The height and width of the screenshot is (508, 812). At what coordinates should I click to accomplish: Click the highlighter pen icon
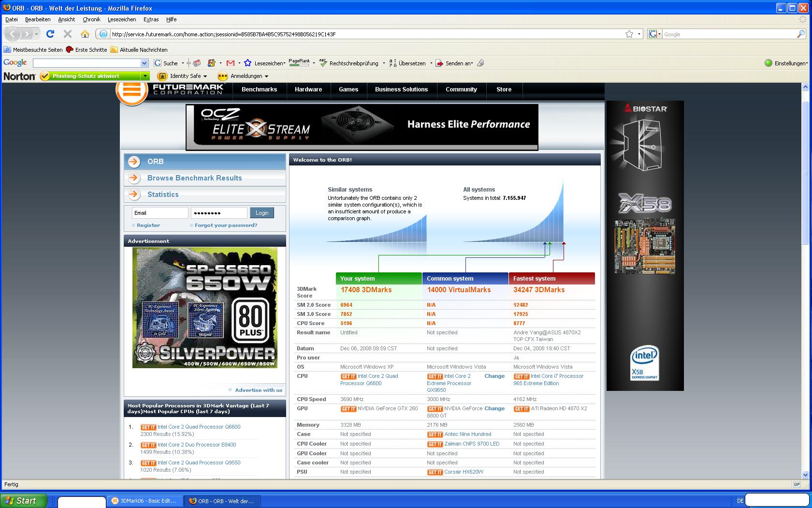pos(480,63)
